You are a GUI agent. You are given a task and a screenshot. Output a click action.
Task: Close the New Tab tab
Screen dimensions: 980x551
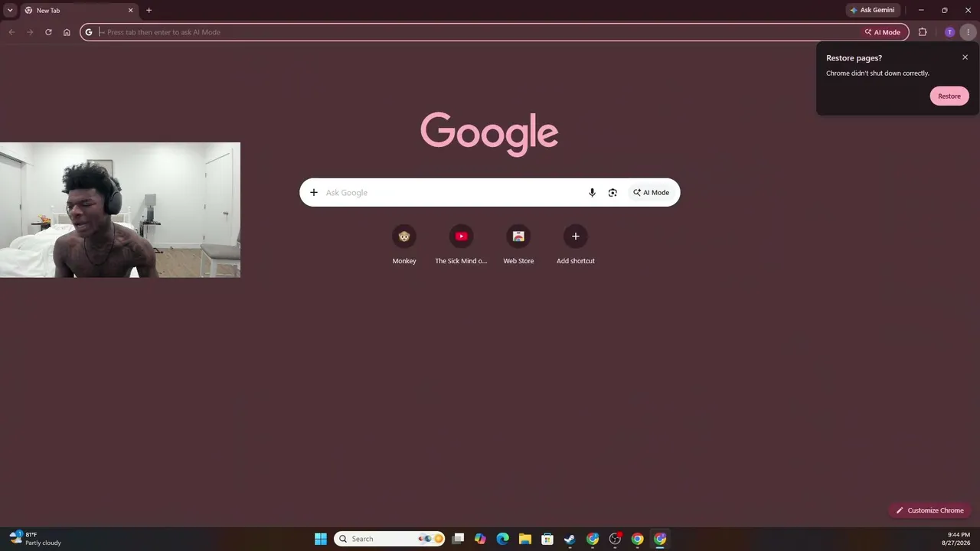pos(130,11)
